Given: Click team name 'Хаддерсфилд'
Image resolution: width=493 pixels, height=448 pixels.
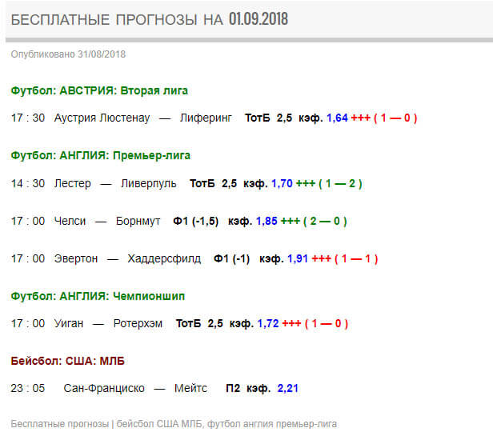Looking at the screenshot, I should coord(164,259).
